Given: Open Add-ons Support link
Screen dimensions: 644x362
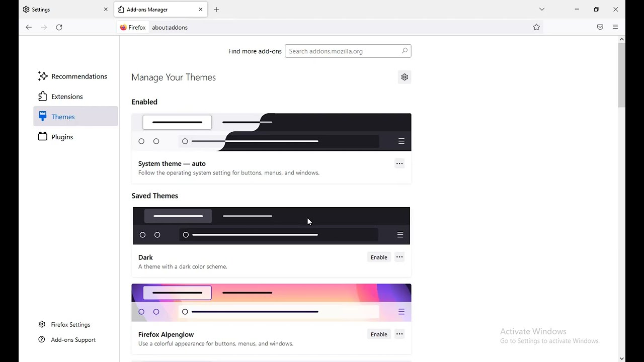Looking at the screenshot, I should point(67,340).
